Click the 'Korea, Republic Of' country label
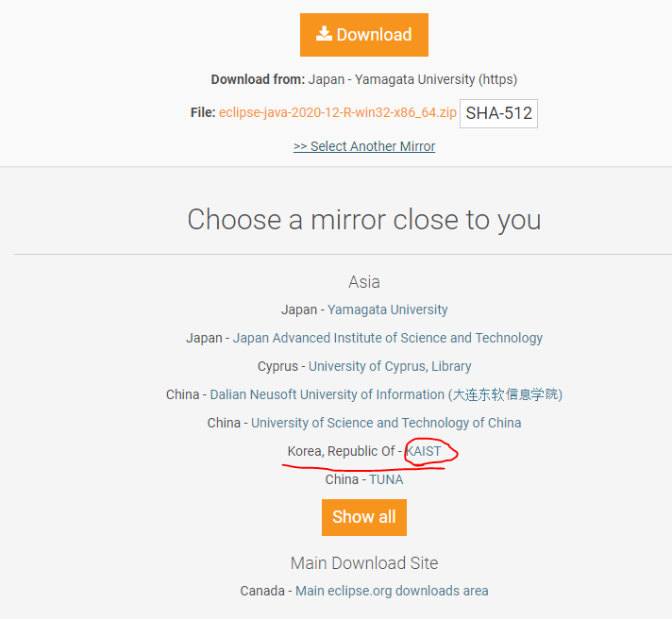This screenshot has width=672, height=619. [x=341, y=451]
